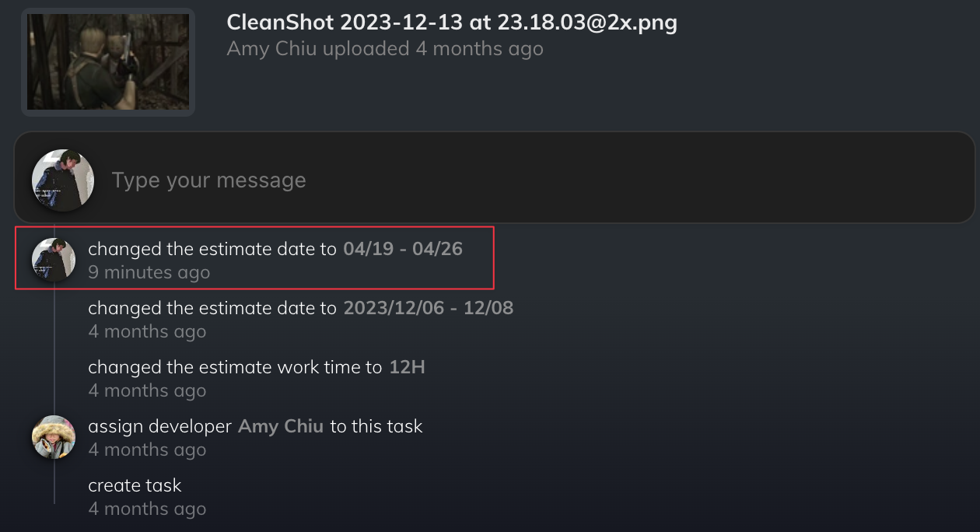The height and width of the screenshot is (532, 980).
Task: Click the 'Amy Chiu uploaded 4 months ago' text
Action: (384, 48)
